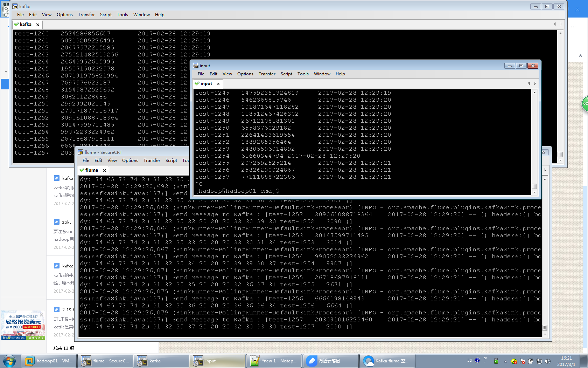Click the flag icon in system tray
The image size is (588, 368).
(x=523, y=361)
